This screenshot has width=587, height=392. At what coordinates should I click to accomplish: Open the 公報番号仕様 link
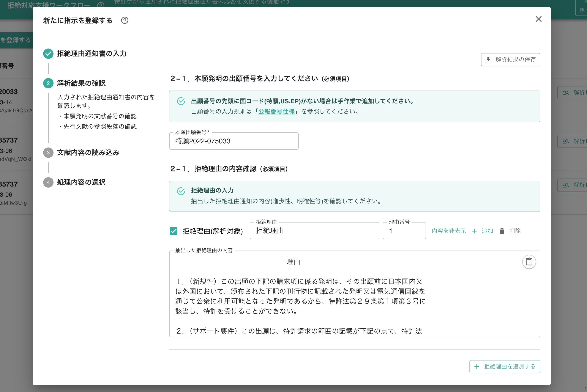click(x=276, y=111)
